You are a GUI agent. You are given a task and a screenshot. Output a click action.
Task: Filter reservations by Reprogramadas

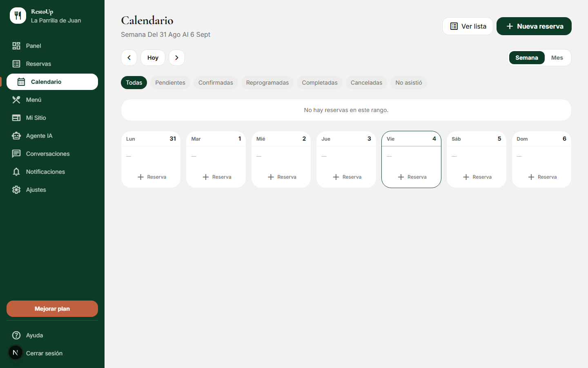coord(267,83)
